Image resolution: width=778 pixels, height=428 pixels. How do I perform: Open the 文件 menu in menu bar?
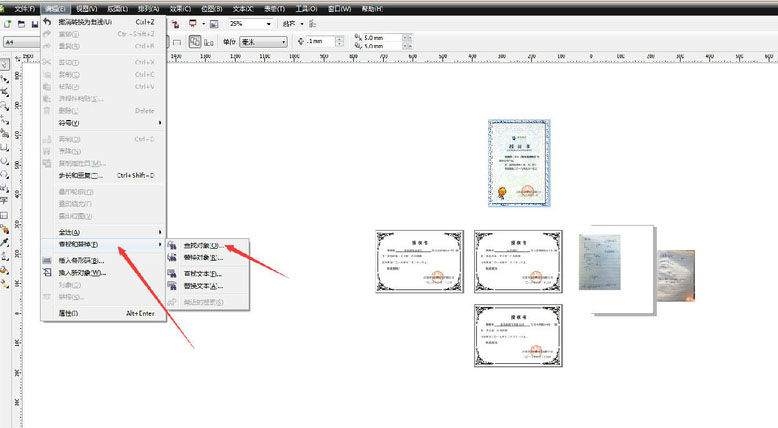click(24, 7)
